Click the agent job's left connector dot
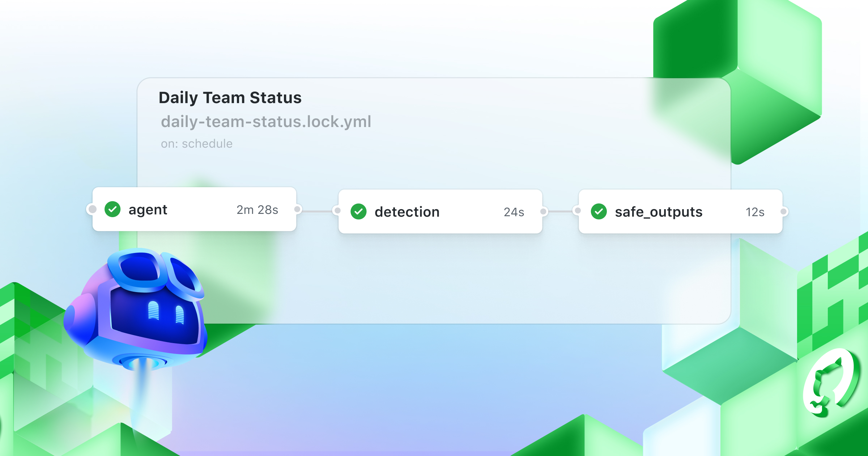 [93, 209]
